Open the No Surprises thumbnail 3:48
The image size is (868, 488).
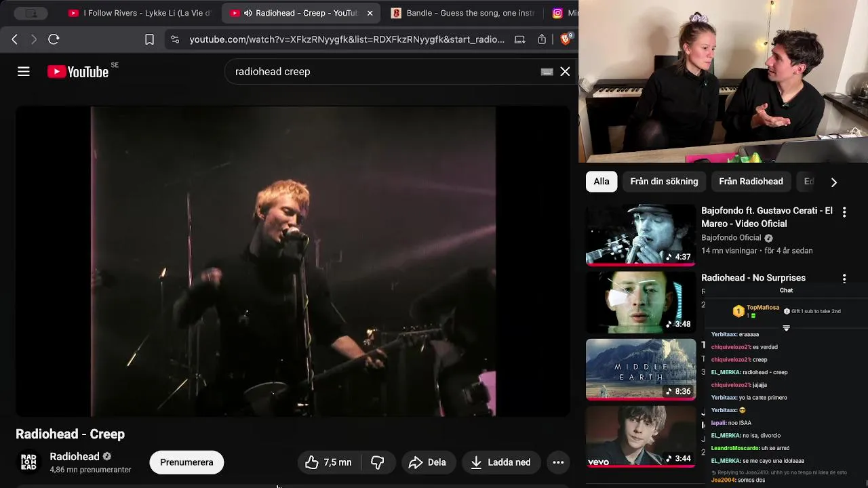click(641, 302)
